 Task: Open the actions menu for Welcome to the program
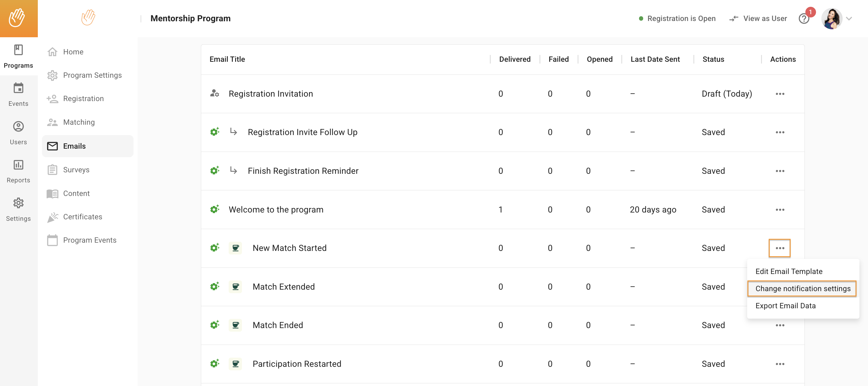(x=780, y=209)
